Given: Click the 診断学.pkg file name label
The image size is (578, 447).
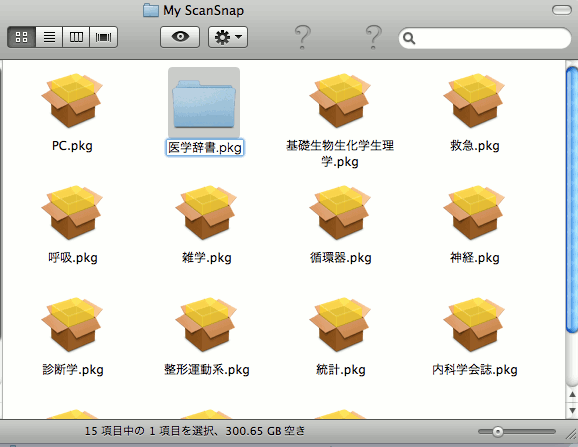Looking at the screenshot, I should [x=73, y=370].
